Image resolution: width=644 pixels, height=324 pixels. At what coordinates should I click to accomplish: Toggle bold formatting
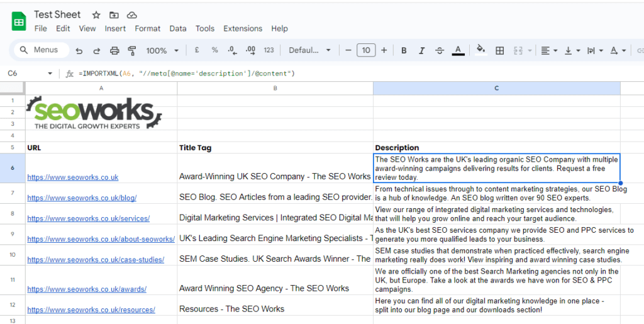pyautogui.click(x=404, y=50)
